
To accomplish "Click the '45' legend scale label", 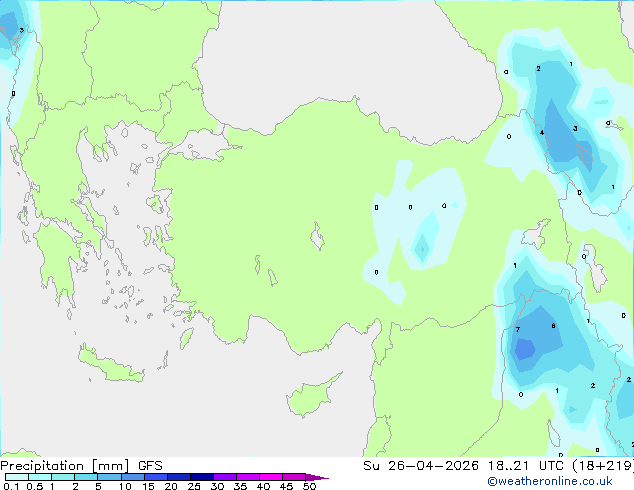I will [286, 486].
